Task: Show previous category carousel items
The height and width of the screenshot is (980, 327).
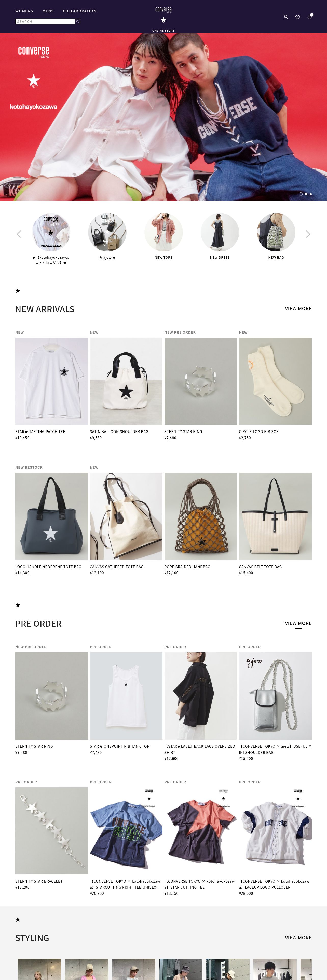Action: click(x=19, y=234)
